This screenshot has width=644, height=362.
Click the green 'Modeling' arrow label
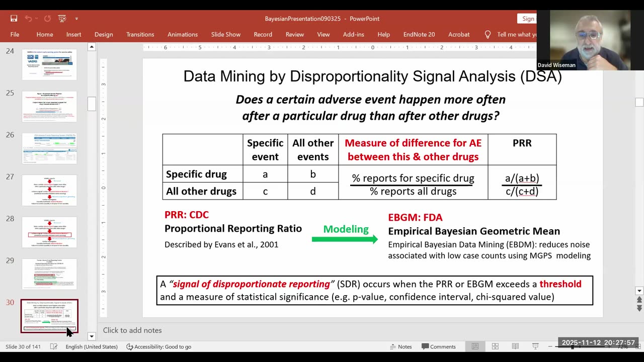point(346,229)
